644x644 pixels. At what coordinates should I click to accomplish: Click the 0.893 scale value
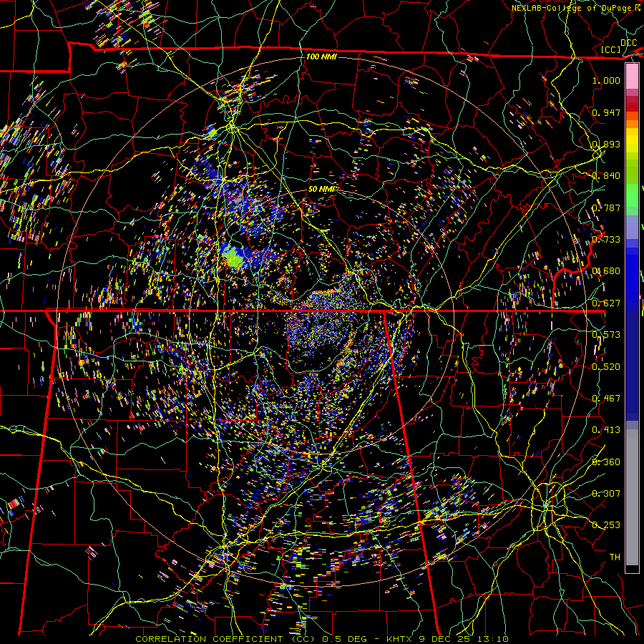point(606,144)
